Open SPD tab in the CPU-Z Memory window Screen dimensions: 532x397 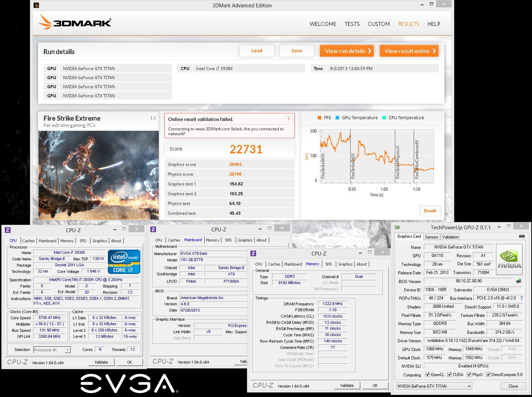tap(329, 264)
